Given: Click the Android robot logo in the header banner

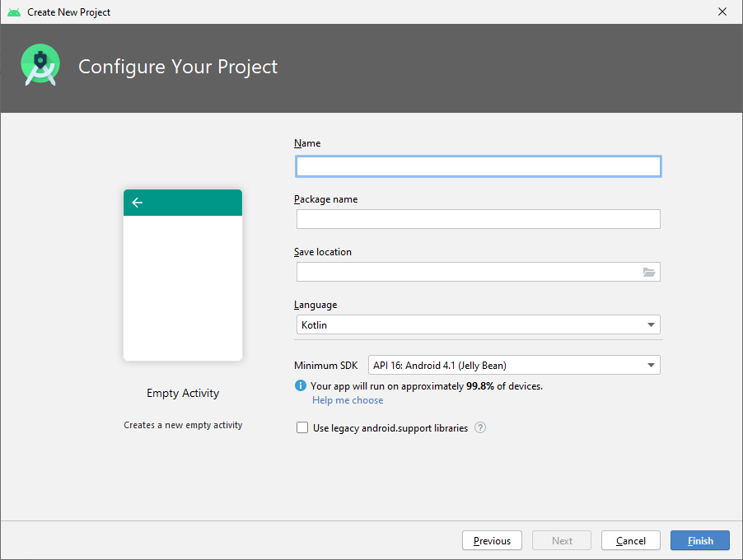Looking at the screenshot, I should [x=40, y=63].
